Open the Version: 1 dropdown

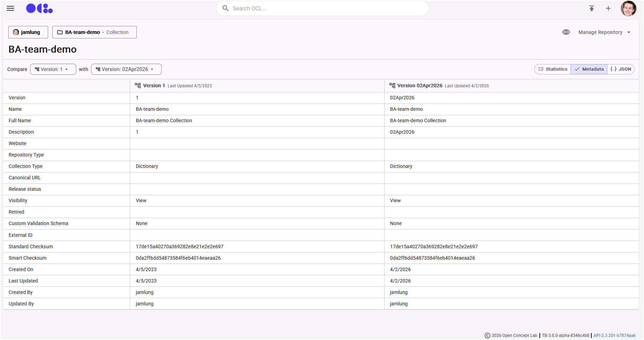click(x=53, y=69)
